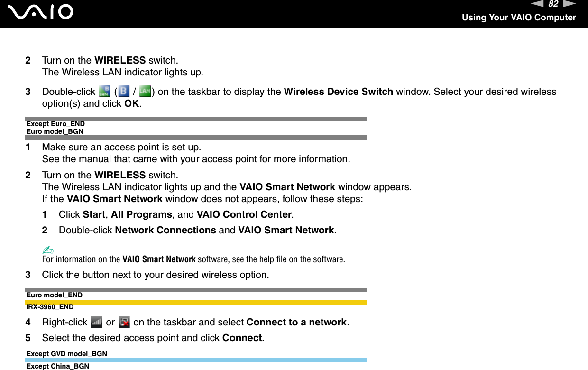Click the bold Wireless Device Switch text
Viewport: 588px width, 370px height.
338,92
